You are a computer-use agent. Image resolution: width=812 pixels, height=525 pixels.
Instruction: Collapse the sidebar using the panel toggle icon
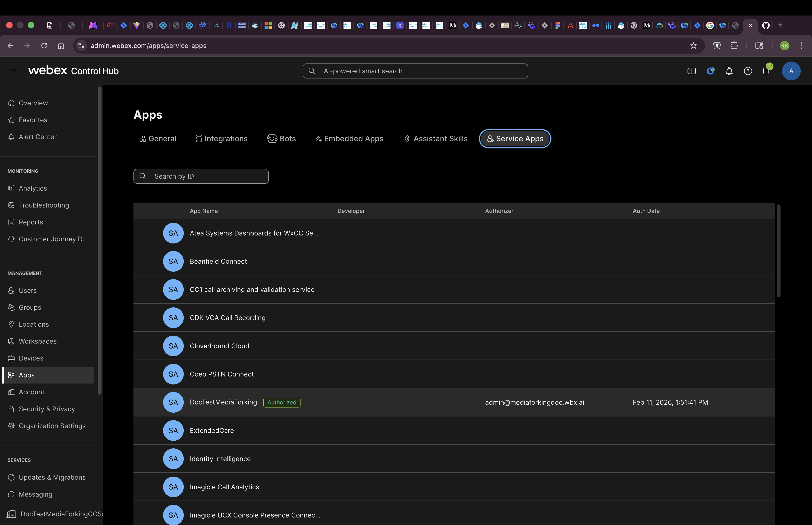(x=692, y=71)
